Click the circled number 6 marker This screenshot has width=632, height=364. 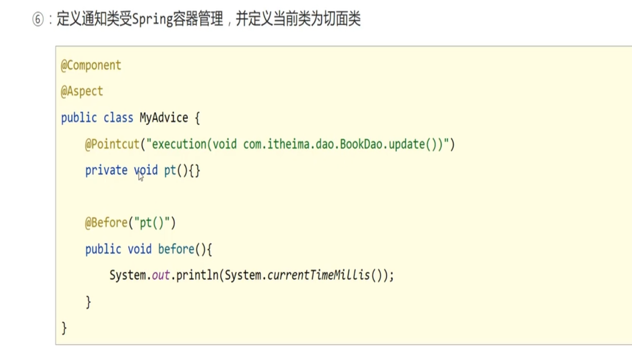[x=38, y=21]
